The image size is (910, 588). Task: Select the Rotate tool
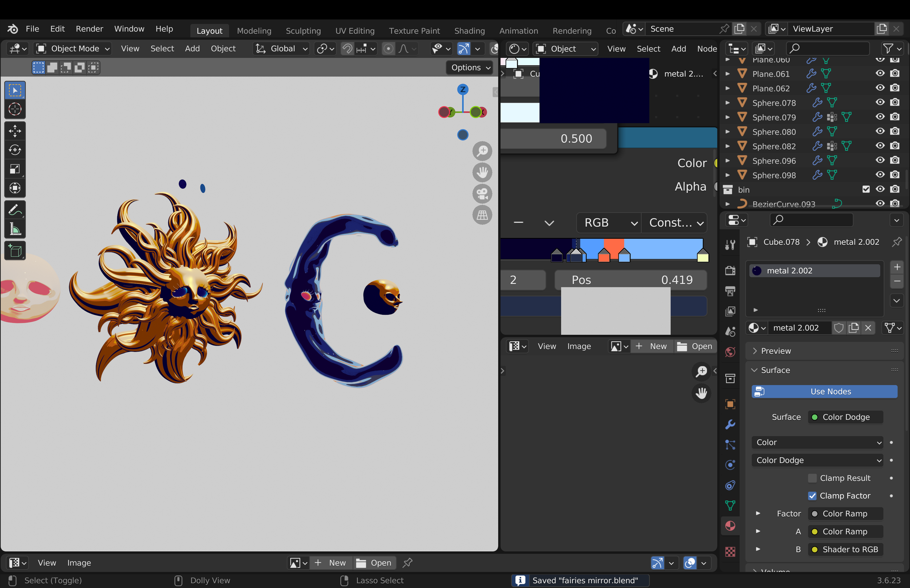click(x=15, y=150)
